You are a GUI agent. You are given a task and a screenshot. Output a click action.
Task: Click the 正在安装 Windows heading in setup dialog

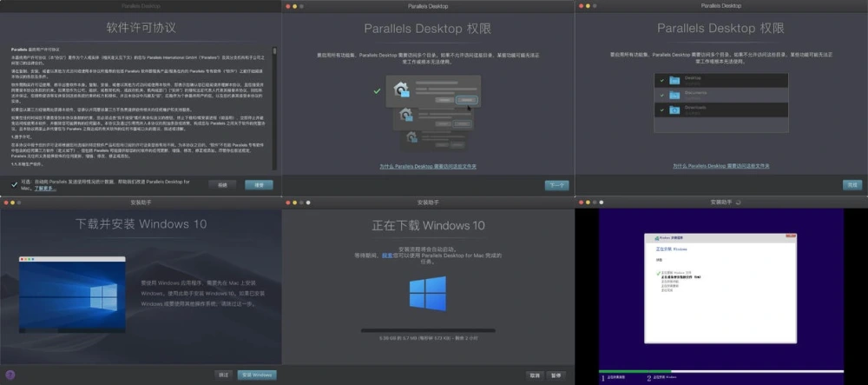[672, 249]
